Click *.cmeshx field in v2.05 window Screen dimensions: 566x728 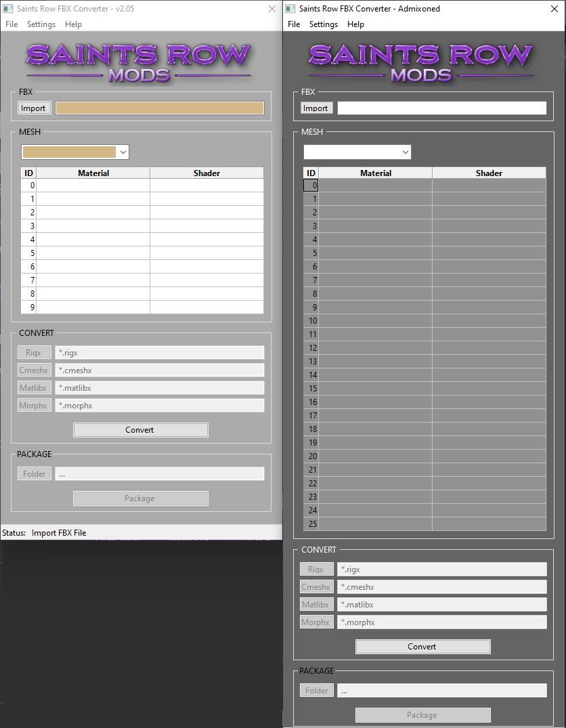[x=160, y=370]
